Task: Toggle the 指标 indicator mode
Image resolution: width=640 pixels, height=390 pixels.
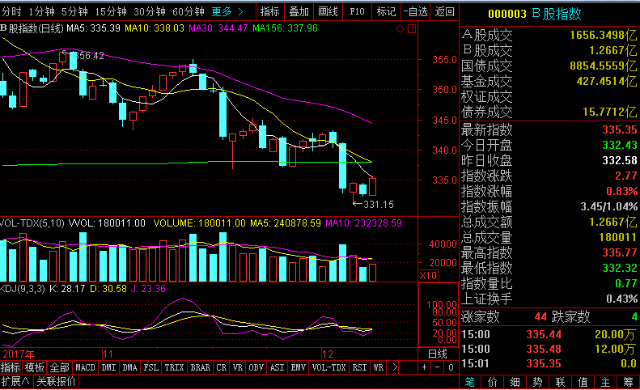Action: coord(10,367)
